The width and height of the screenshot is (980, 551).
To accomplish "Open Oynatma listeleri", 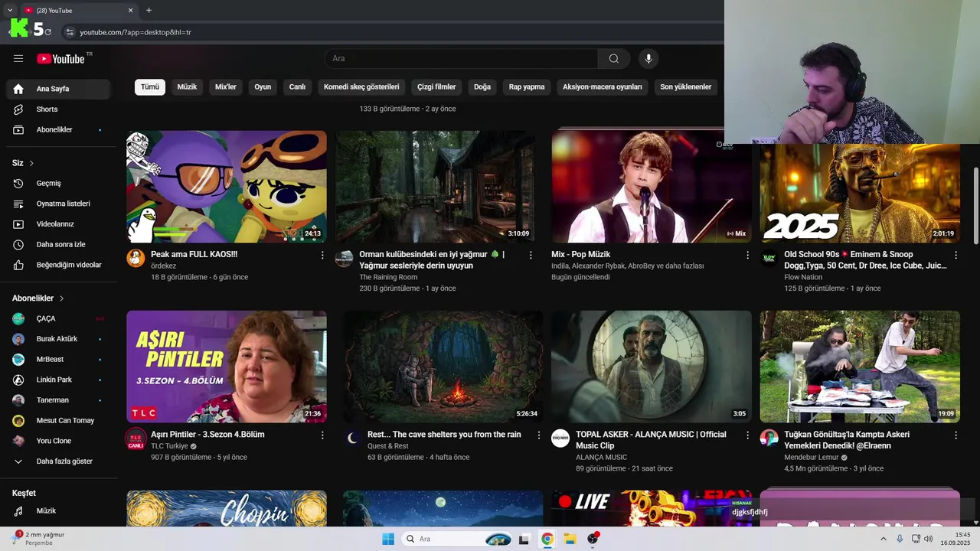I will point(58,204).
